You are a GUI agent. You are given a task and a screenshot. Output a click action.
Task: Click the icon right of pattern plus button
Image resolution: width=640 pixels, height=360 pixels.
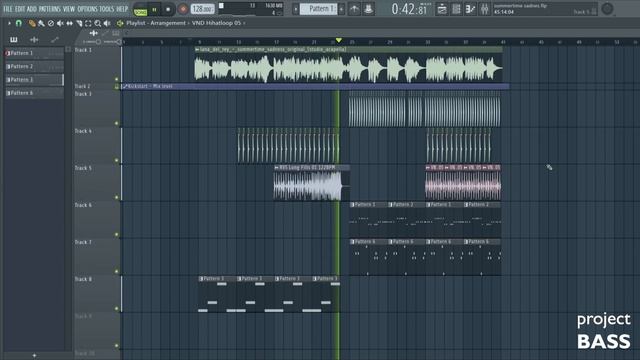click(x=354, y=9)
